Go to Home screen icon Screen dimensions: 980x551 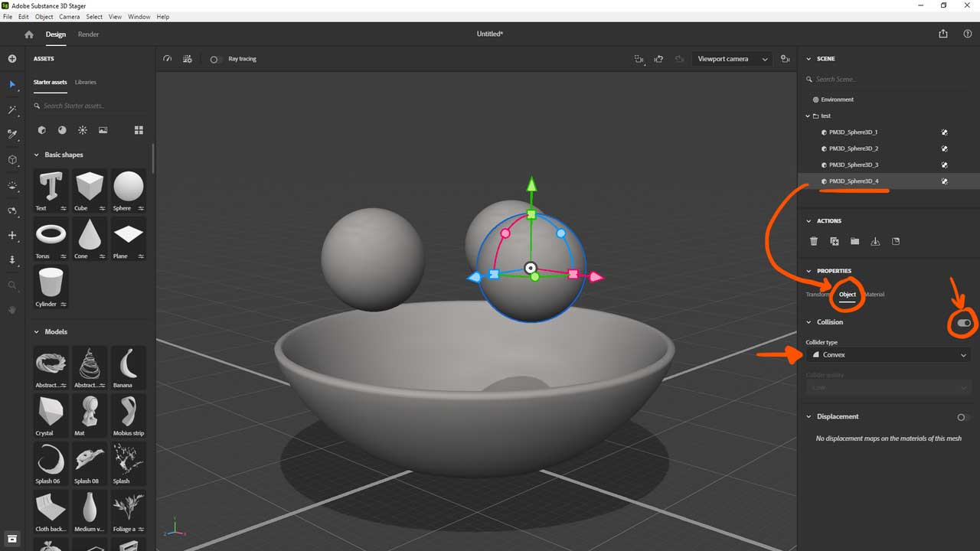click(29, 34)
